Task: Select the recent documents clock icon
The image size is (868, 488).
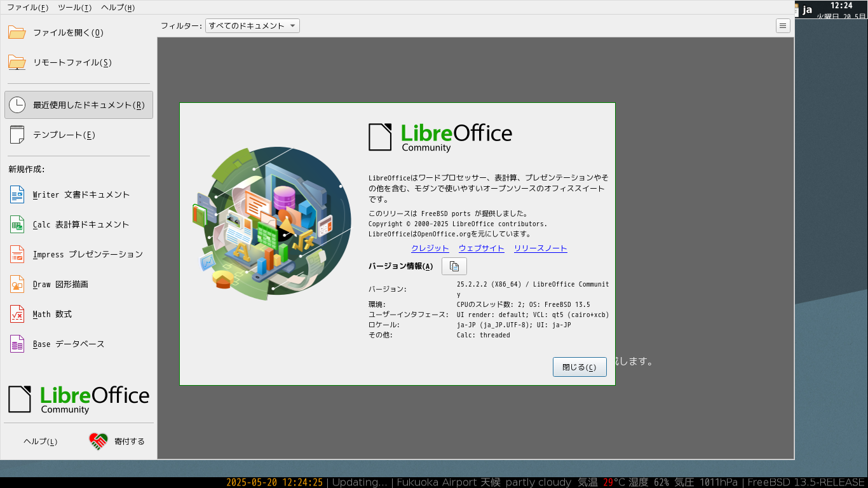Action: point(17,105)
